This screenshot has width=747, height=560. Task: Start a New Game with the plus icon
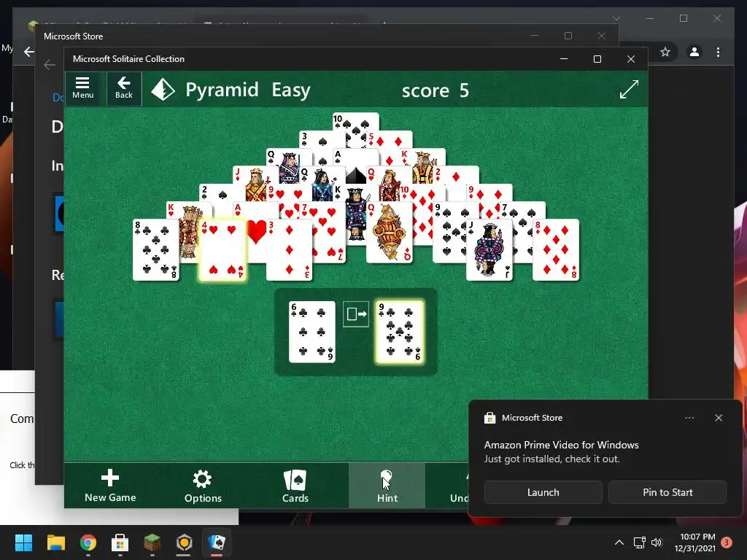coord(110,486)
